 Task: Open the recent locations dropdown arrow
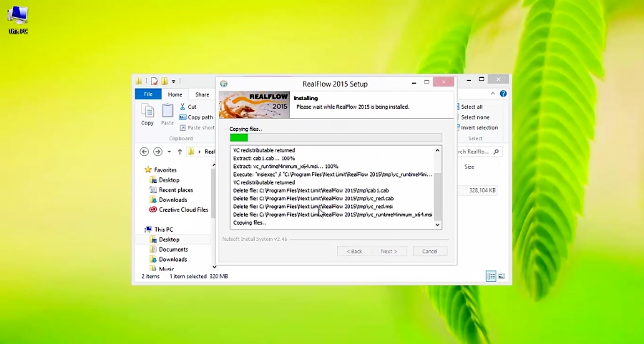coord(169,152)
